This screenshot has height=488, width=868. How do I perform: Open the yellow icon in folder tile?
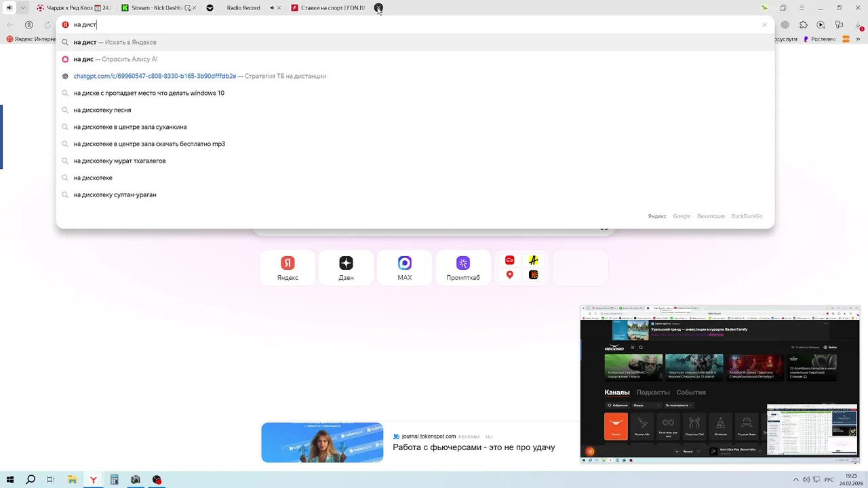click(534, 260)
